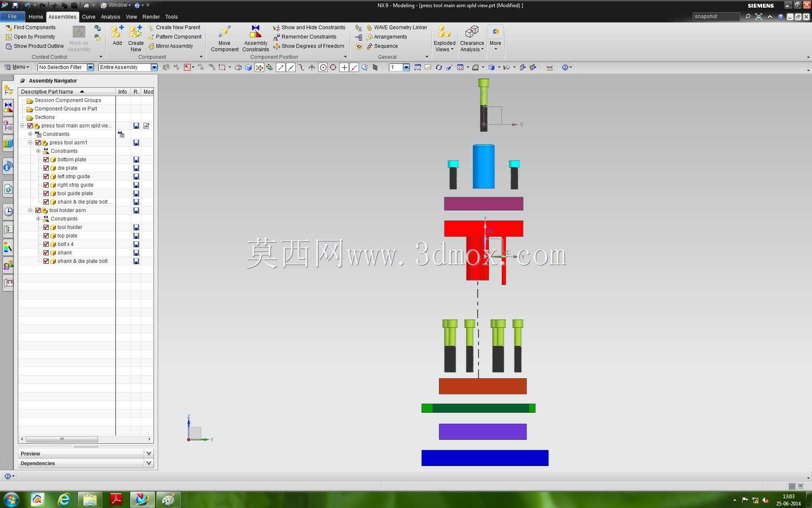The width and height of the screenshot is (812, 508).
Task: Click Show Degrees of Freedom
Action: point(309,46)
